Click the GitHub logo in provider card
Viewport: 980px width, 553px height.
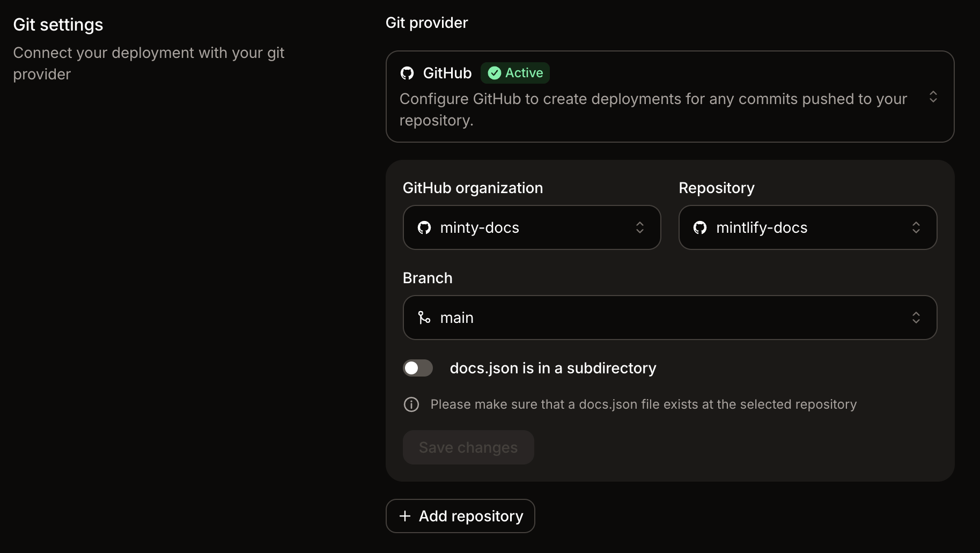coord(407,73)
